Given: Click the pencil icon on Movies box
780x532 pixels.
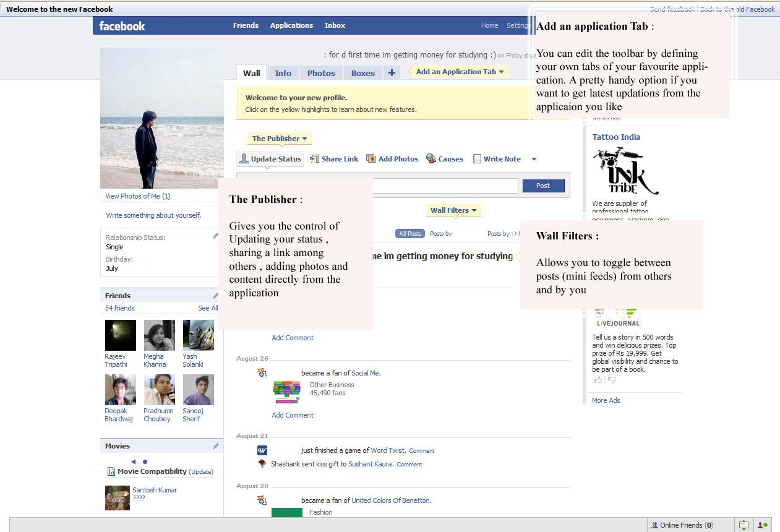Looking at the screenshot, I should 215,446.
